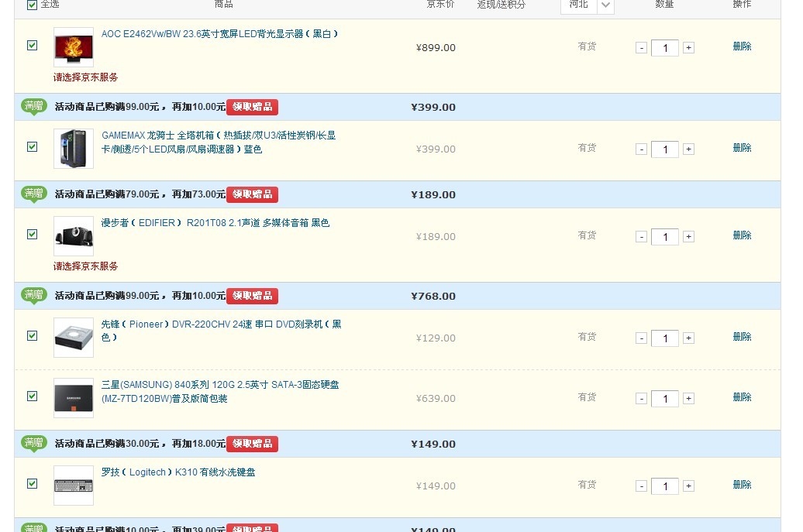Viewport: 803px width, 532px height.
Task: Delete Samsung SSD via 删除
Action: 742,397
